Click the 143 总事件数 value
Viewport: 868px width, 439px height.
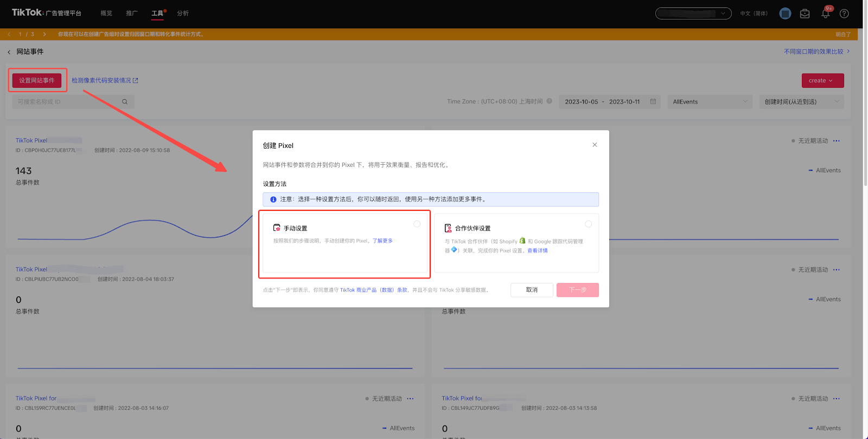(x=23, y=171)
